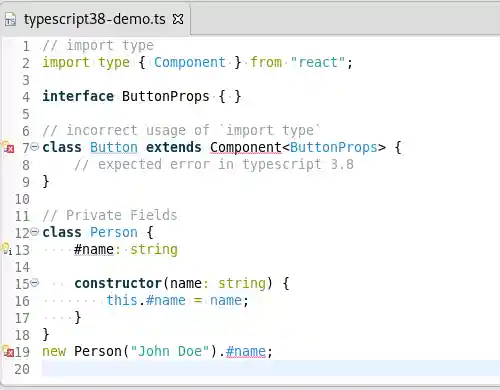Click the comment '// import type'

pyautogui.click(x=98, y=45)
